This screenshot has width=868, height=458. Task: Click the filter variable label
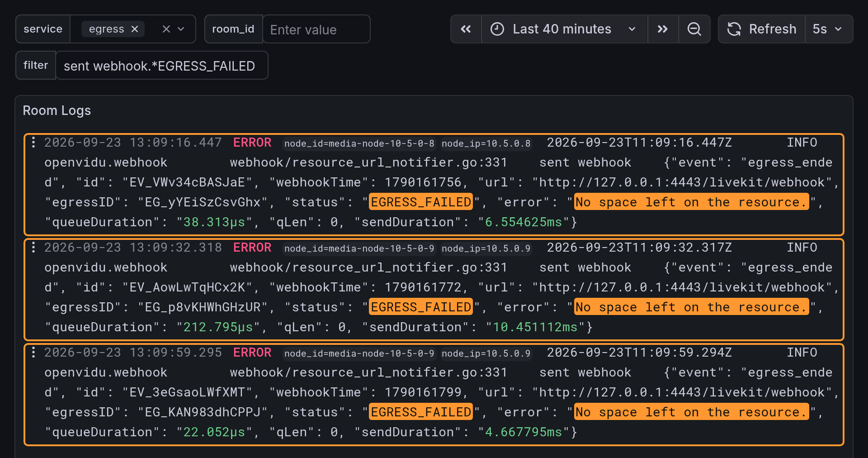pos(36,65)
